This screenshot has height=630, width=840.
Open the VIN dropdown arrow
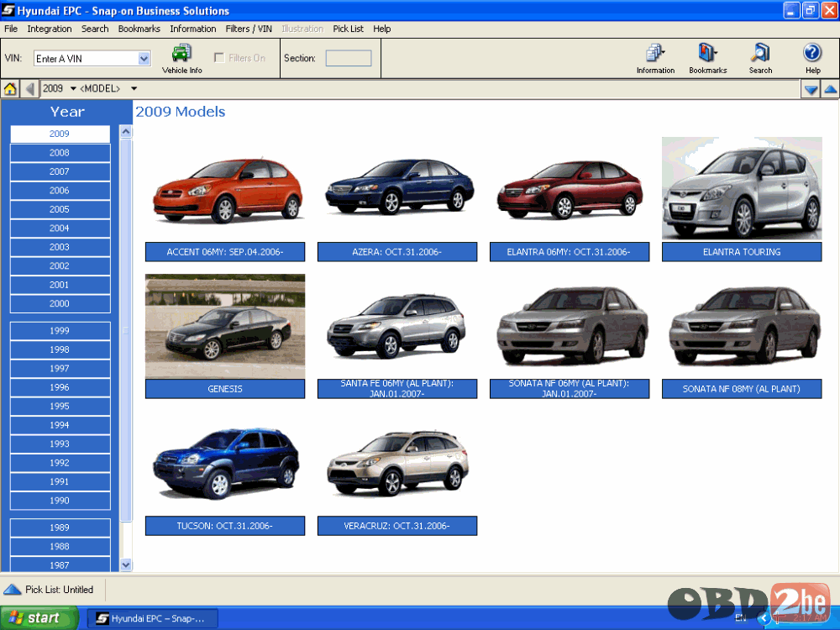click(144, 59)
